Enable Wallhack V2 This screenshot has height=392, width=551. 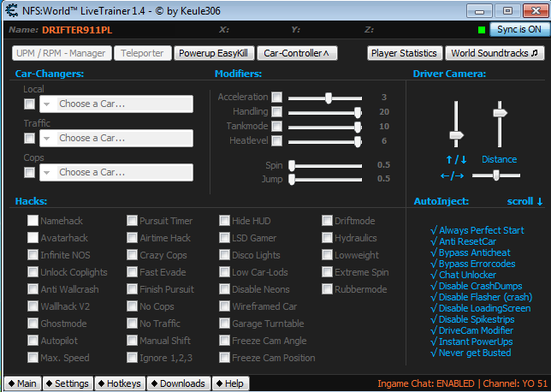point(33,306)
